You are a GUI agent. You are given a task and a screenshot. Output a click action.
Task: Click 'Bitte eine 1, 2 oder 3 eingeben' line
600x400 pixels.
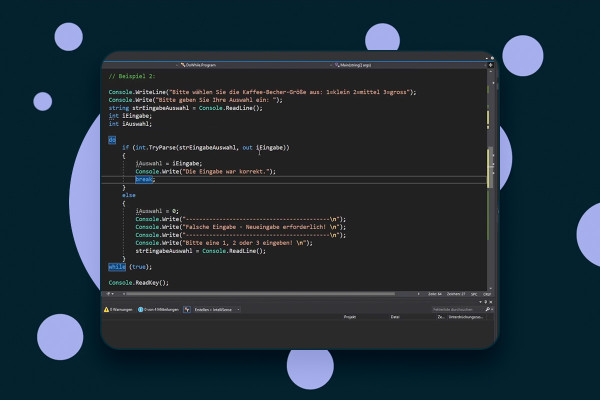tap(224, 243)
